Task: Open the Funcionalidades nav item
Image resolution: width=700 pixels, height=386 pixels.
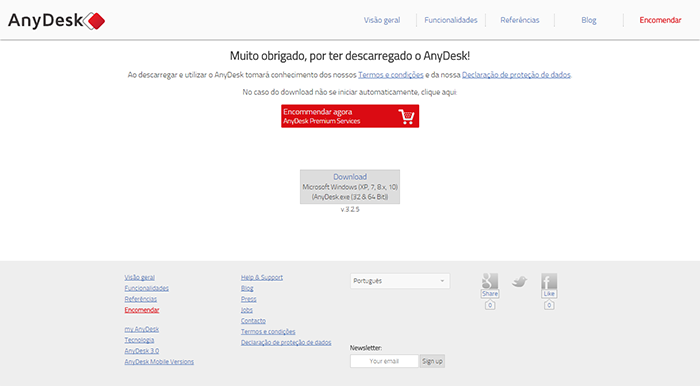Action: [x=450, y=20]
